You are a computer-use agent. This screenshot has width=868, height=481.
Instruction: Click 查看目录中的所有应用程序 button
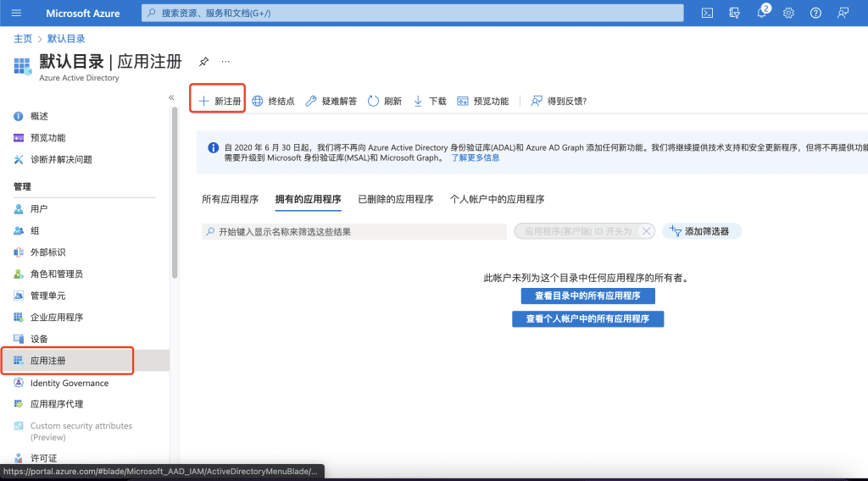[588, 296]
